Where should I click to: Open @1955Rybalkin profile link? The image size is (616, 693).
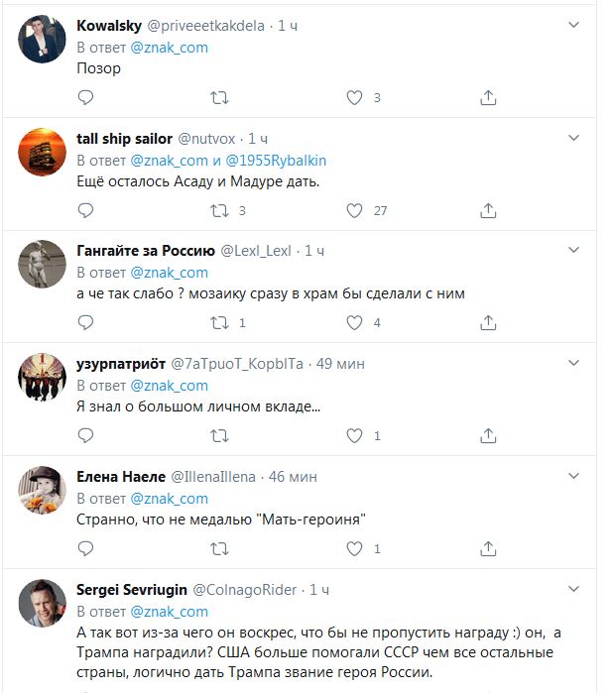point(280,160)
